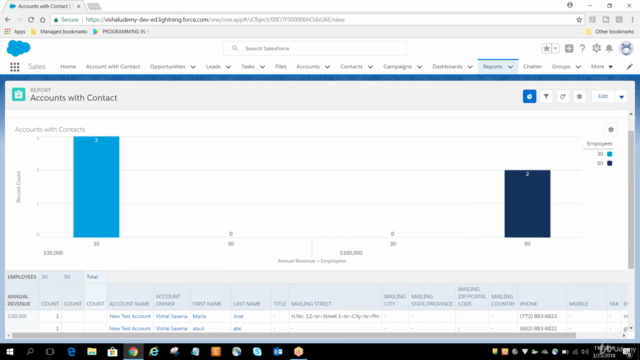Click Mailing Street column header
The image size is (640, 360).
[311, 304]
